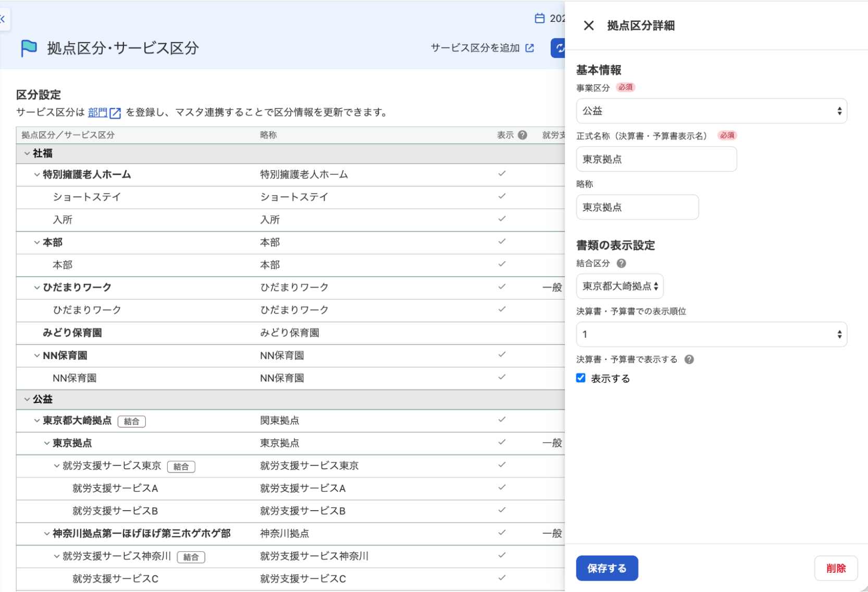Click the help icon beside 表示 column header

pyautogui.click(x=523, y=135)
